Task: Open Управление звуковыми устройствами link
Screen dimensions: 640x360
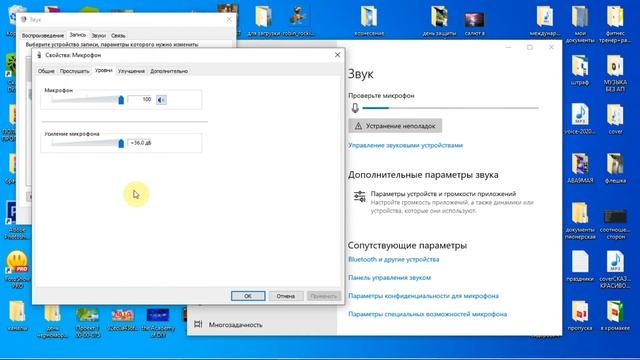Action: tap(405, 145)
